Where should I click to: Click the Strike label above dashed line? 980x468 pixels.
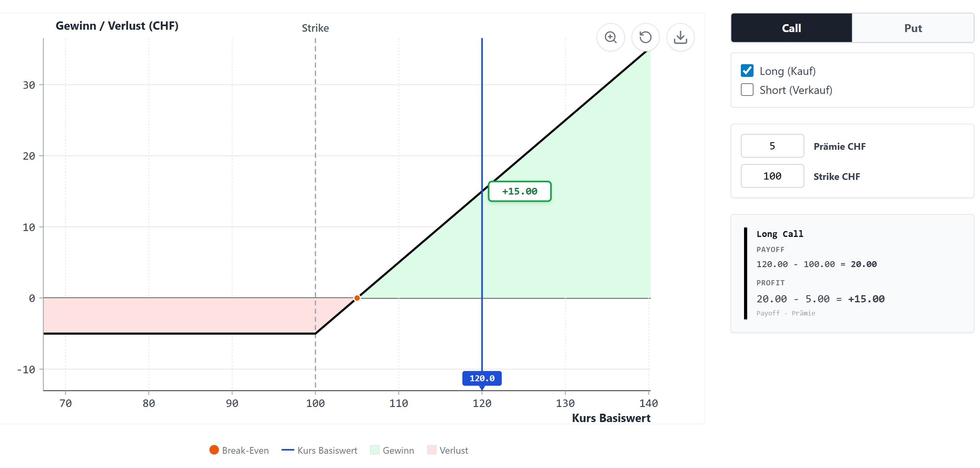(315, 28)
